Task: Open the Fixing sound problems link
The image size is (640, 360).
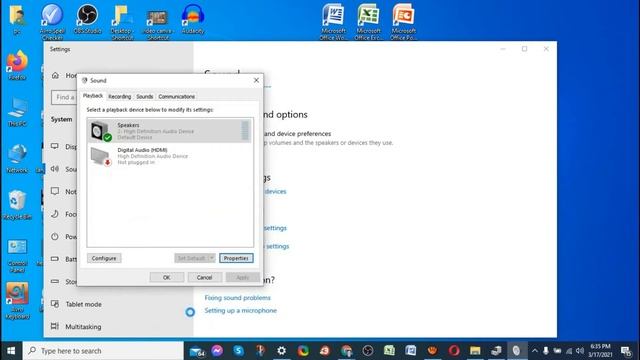Action: [238, 298]
